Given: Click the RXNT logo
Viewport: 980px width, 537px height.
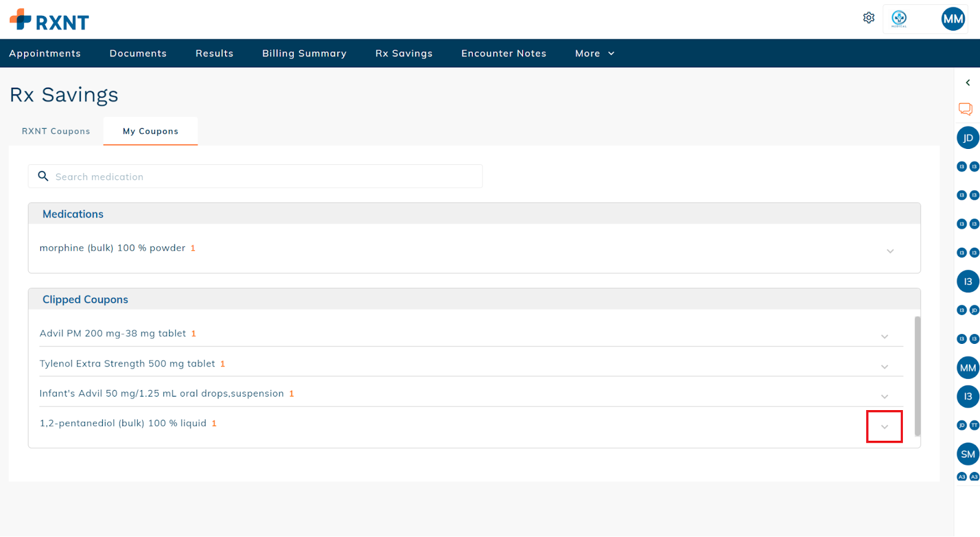Looking at the screenshot, I should (50, 20).
